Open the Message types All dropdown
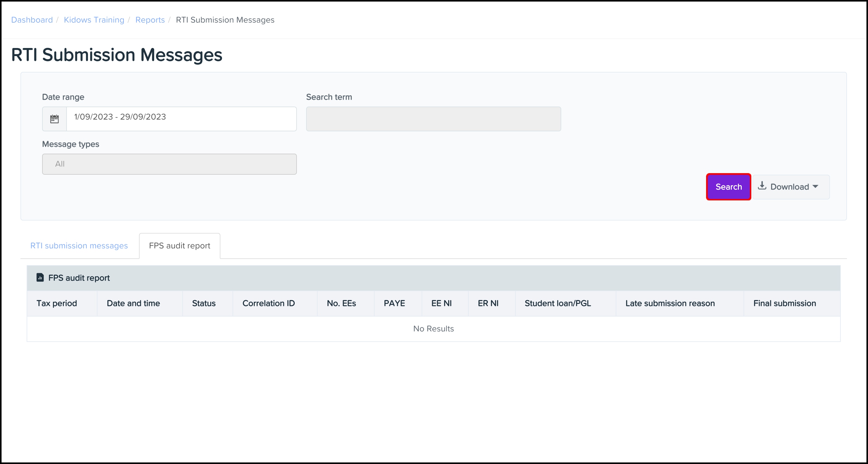The width and height of the screenshot is (868, 464). pos(169,164)
